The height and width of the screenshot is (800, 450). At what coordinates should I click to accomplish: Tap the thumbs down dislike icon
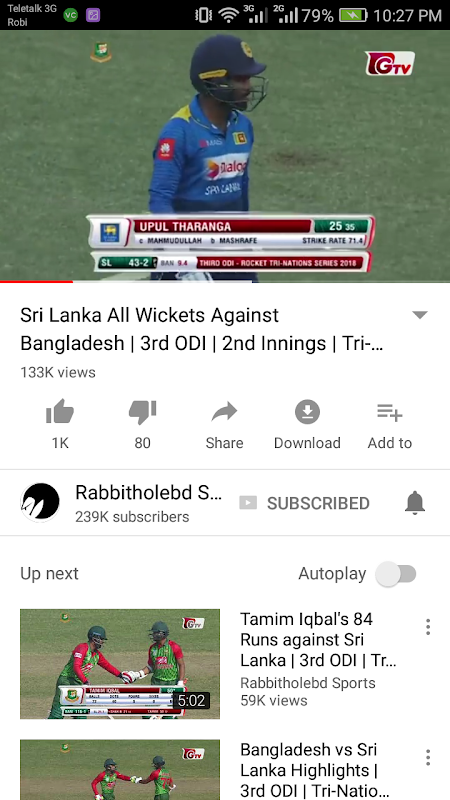tap(142, 412)
